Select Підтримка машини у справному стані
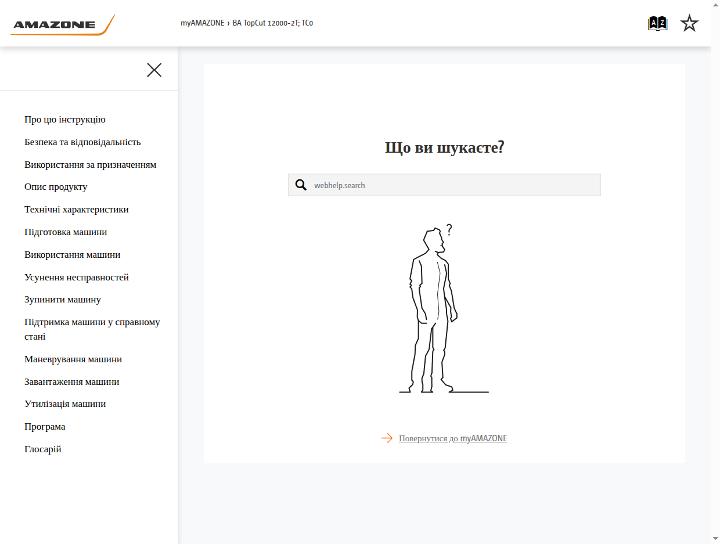 click(x=92, y=329)
